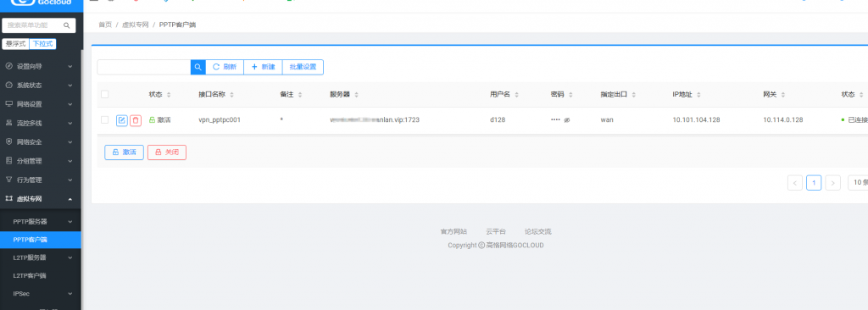The image size is (868, 310).
Task: Collapse the 虚拟专网 menu chevron
Action: (x=70, y=199)
